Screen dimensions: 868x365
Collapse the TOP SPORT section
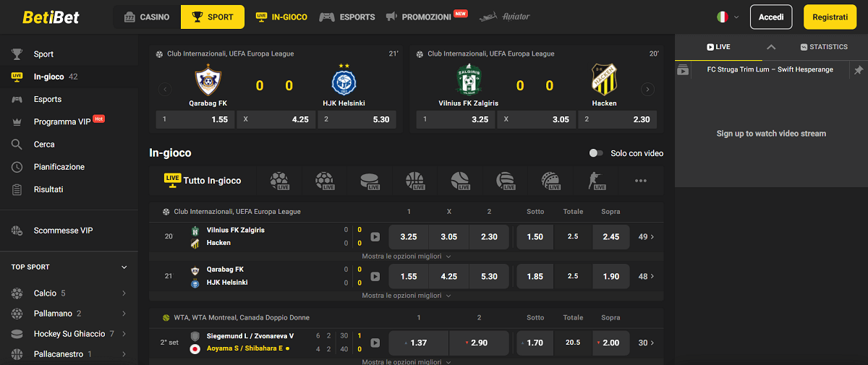(124, 267)
